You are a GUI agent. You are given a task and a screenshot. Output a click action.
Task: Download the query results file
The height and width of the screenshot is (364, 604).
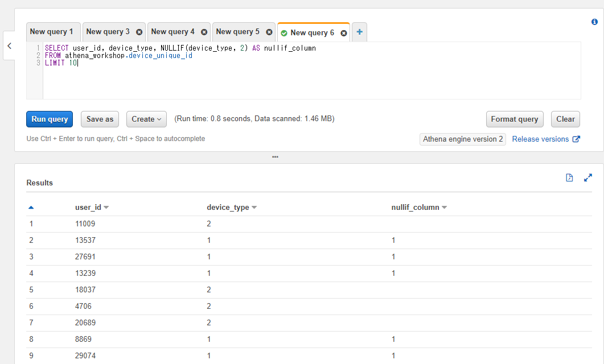[569, 177]
